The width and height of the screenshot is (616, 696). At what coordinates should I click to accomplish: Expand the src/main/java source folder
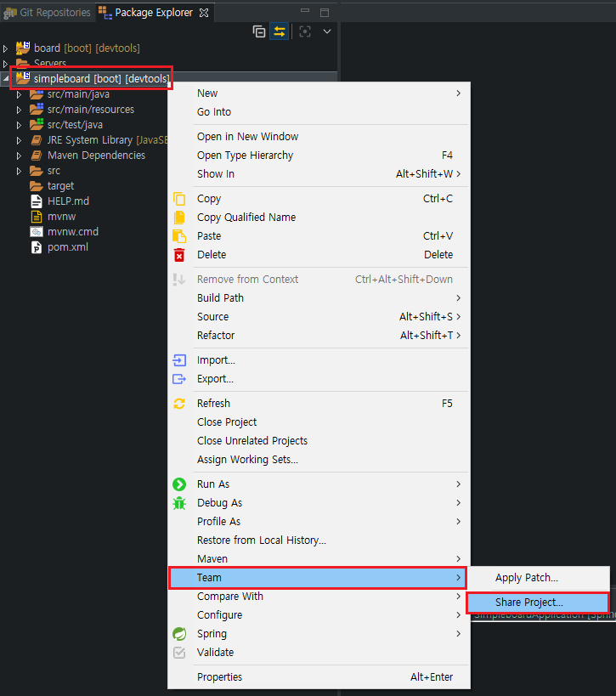coord(19,94)
